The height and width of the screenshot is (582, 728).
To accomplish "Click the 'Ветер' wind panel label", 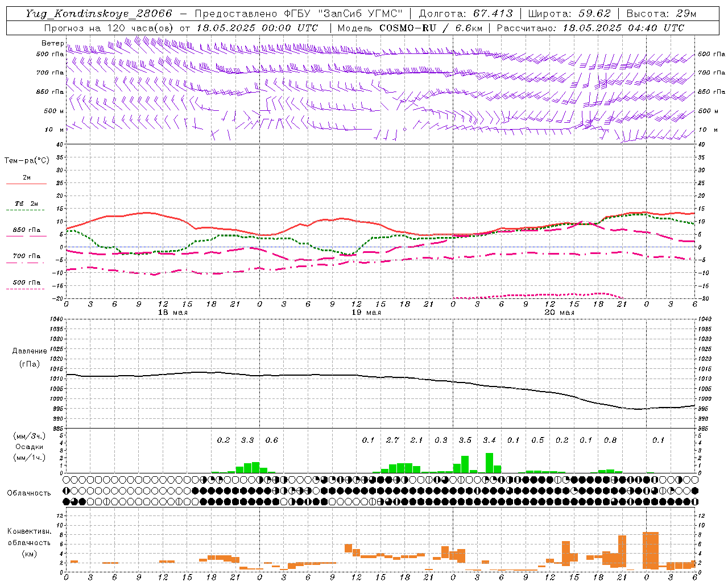I will [53, 43].
